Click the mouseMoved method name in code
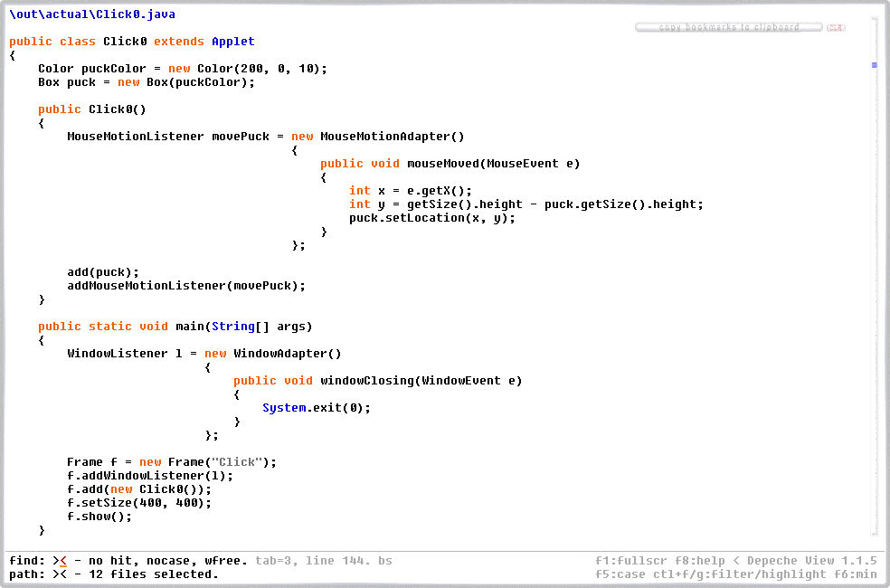 pos(443,164)
